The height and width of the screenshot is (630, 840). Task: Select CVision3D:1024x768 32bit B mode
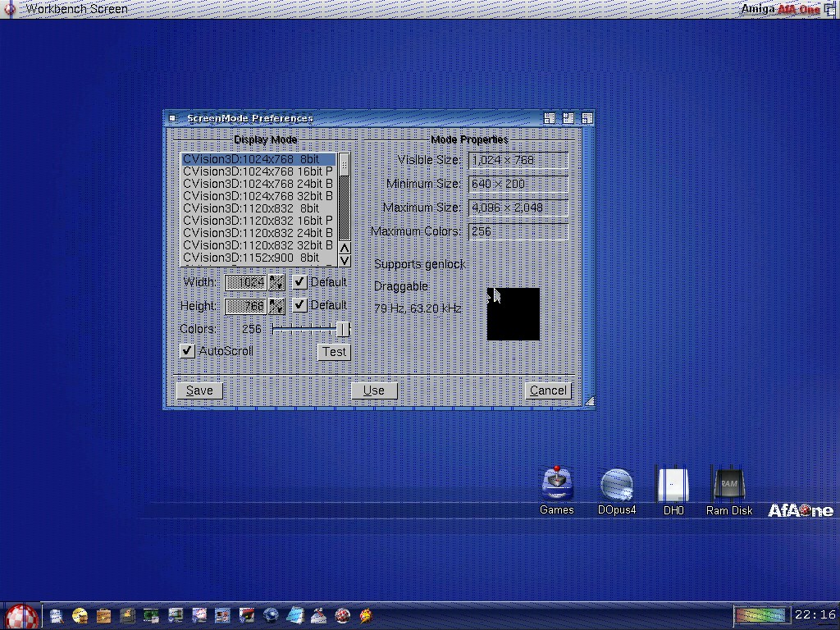(258, 196)
